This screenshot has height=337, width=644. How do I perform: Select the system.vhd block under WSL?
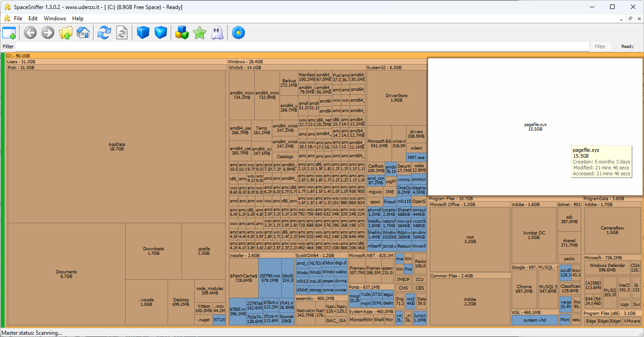tap(534, 320)
